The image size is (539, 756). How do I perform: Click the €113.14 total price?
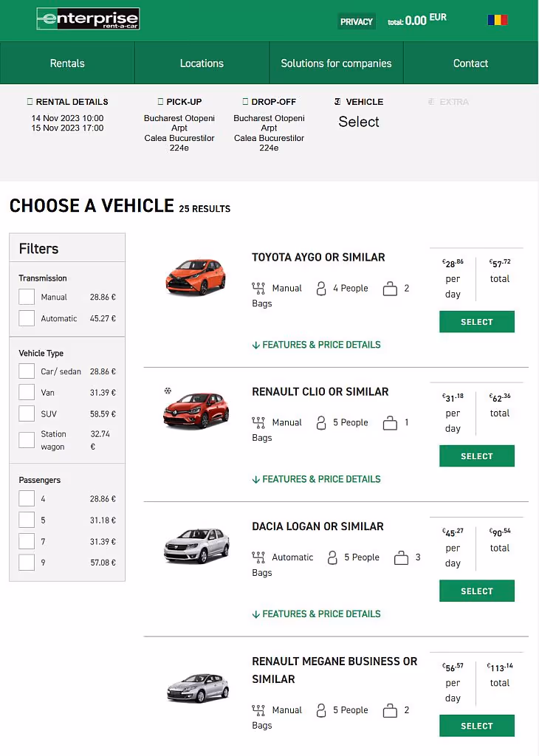point(500,667)
